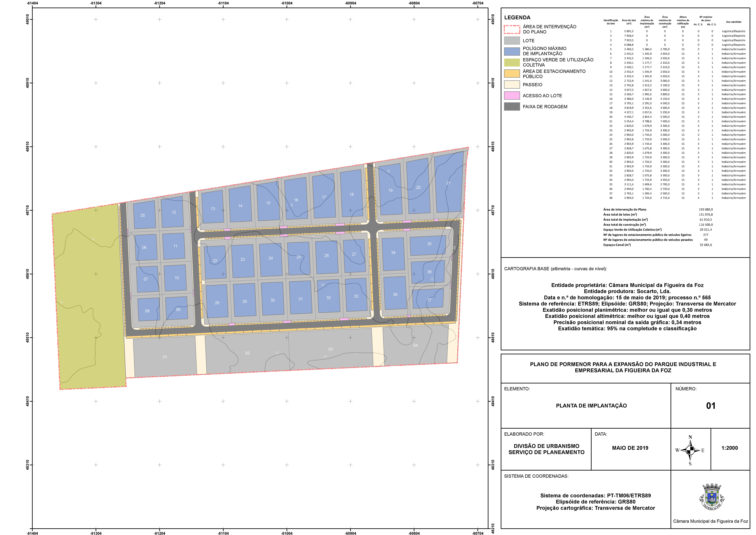756x535 pixels.
Task: Click the orange Estacionamento Público legend swatch
Action: 512,73
